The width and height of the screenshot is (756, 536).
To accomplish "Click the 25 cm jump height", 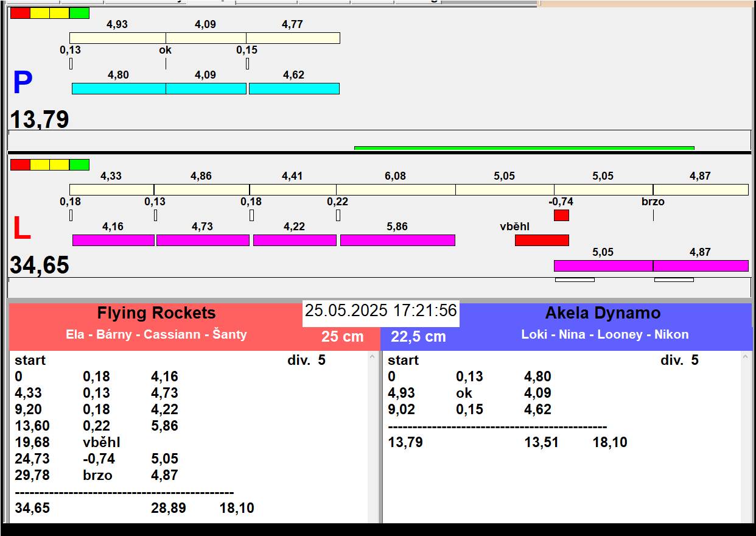I will [x=343, y=336].
